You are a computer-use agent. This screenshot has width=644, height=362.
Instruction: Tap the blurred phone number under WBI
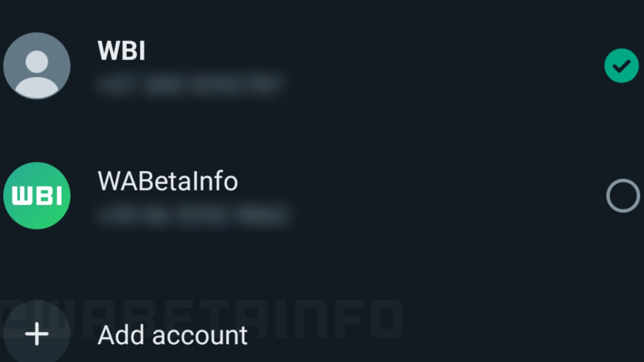[190, 84]
